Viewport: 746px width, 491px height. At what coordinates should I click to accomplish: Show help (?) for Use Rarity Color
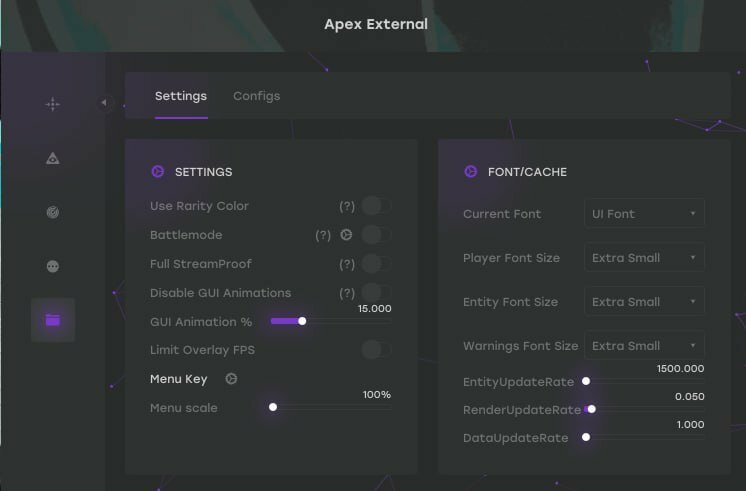[x=347, y=206]
